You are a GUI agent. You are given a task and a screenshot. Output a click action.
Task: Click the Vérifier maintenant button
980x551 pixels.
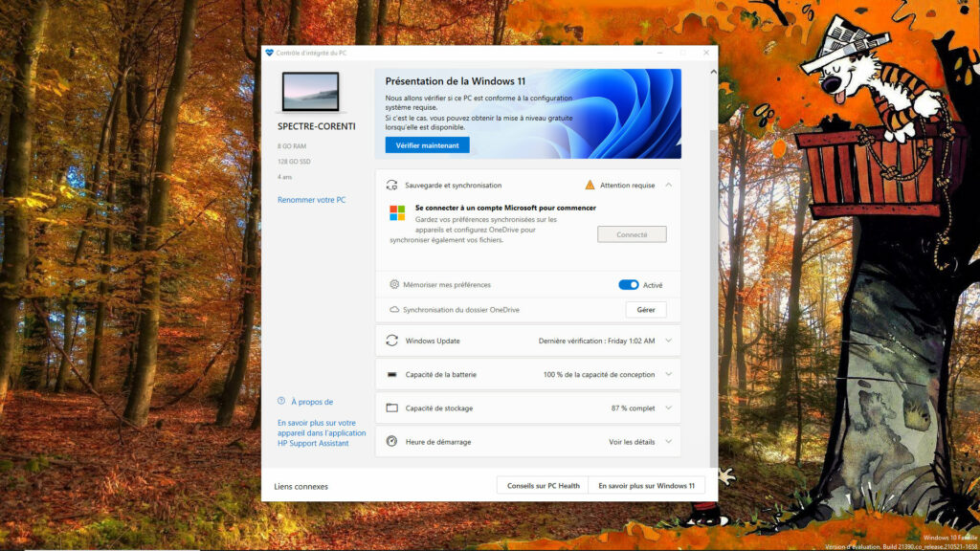click(428, 144)
